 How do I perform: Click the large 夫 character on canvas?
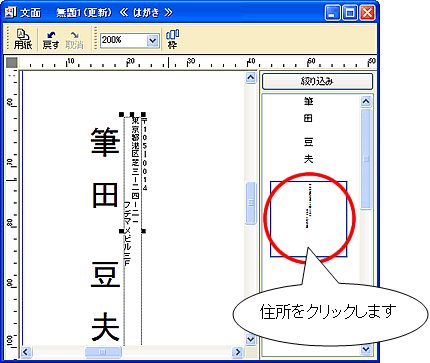tap(105, 327)
